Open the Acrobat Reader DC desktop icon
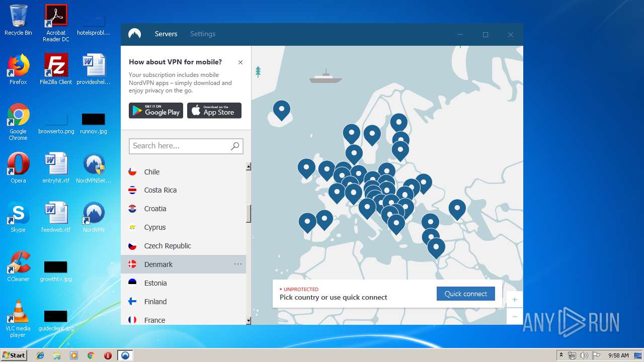 coord(56,23)
